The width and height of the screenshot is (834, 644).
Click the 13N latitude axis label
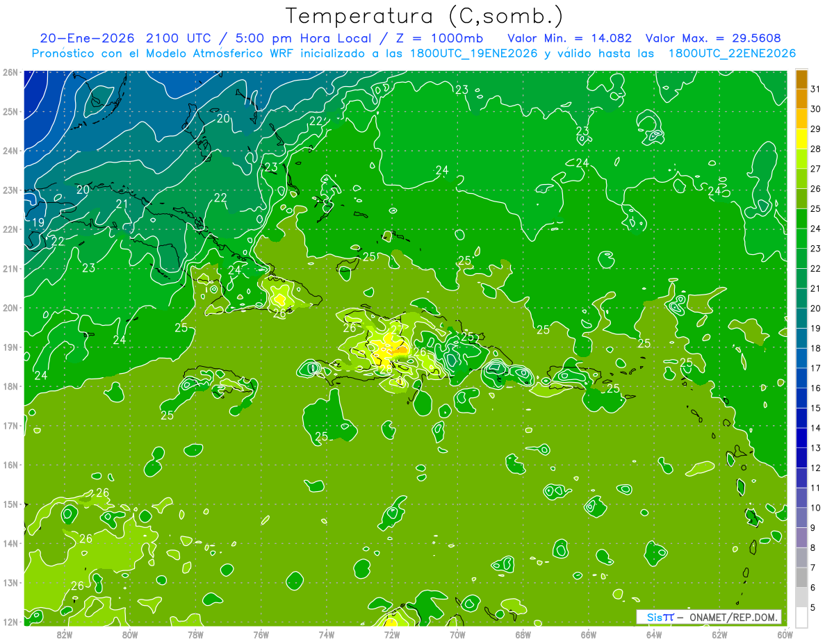(10, 583)
